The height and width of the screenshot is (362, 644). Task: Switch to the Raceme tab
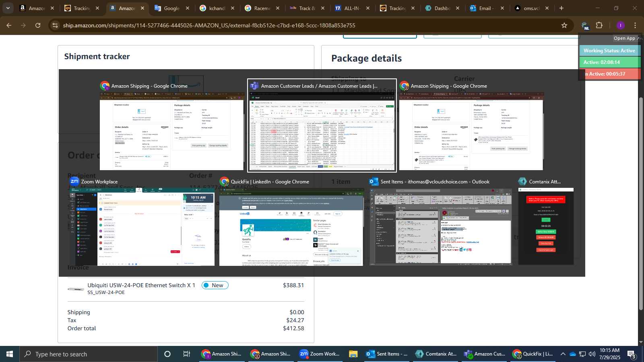click(262, 8)
